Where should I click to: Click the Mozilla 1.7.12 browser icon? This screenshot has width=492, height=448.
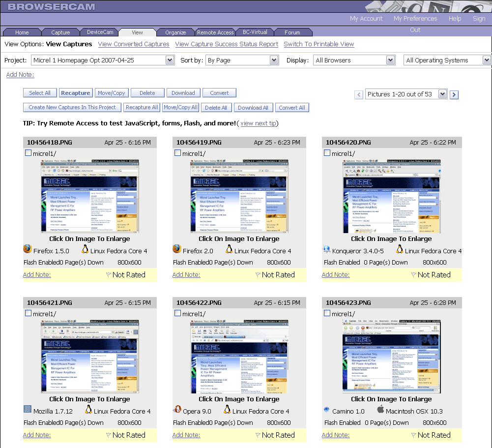[28, 410]
